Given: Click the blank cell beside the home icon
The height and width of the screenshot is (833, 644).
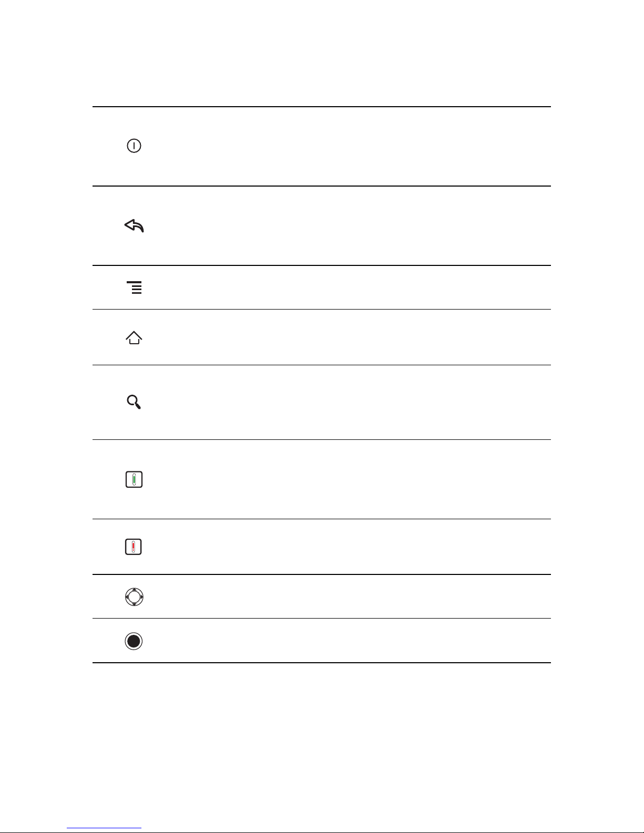Looking at the screenshot, I should [363, 337].
